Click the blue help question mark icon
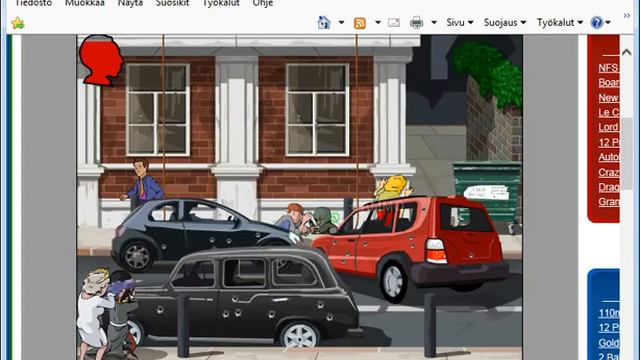Viewport: 640px width, 360px height. [x=596, y=22]
